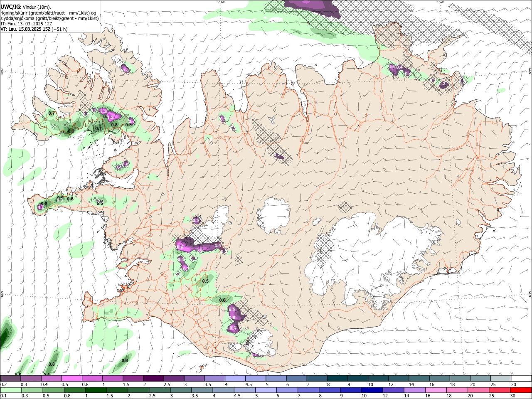Select top legend swatch between 18 and 20

460,378
